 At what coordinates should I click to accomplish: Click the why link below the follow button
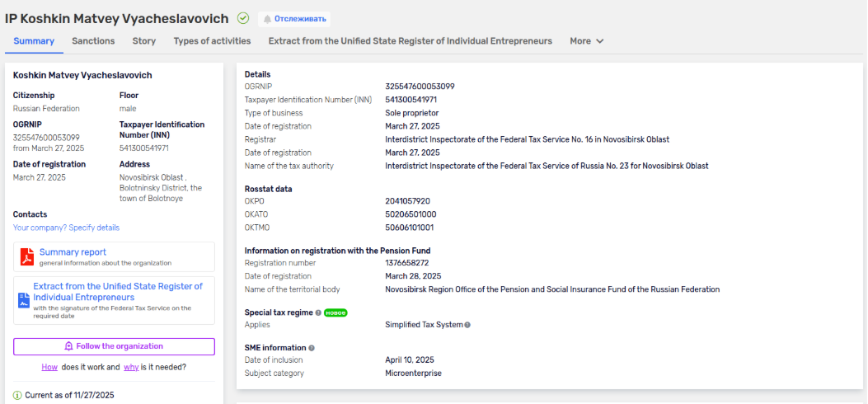(131, 367)
